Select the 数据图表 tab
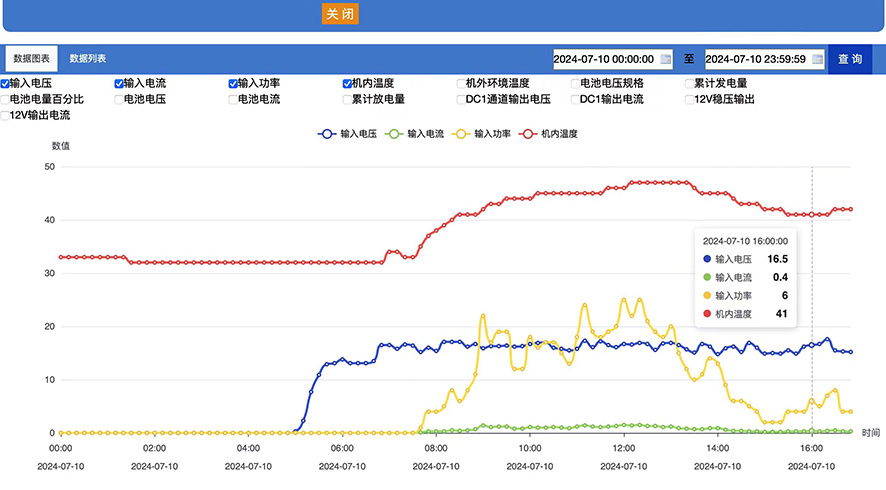 (x=32, y=58)
